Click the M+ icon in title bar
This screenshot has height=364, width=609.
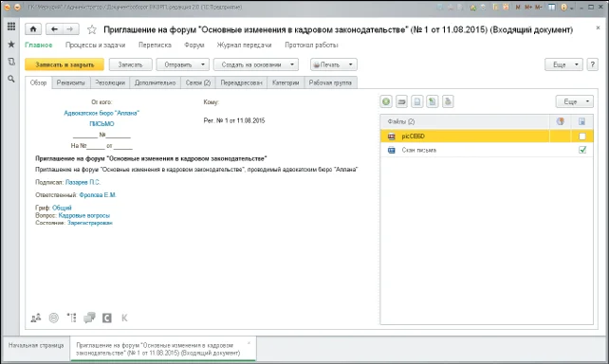528,8
